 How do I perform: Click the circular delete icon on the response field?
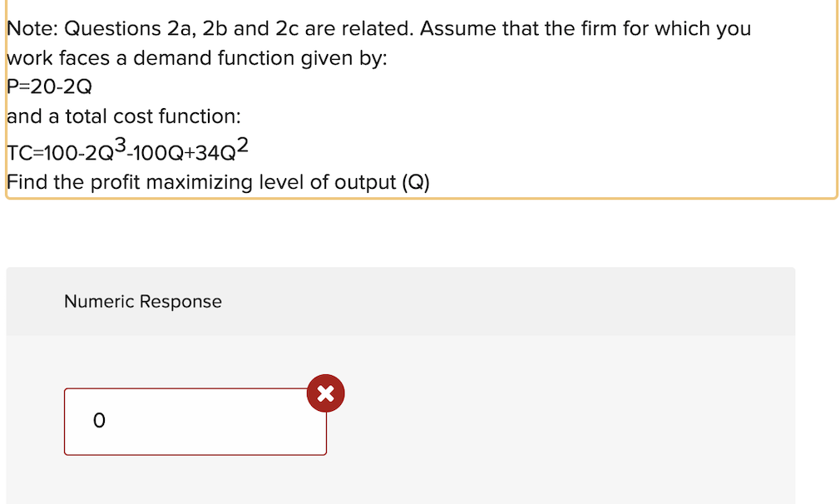tap(325, 393)
